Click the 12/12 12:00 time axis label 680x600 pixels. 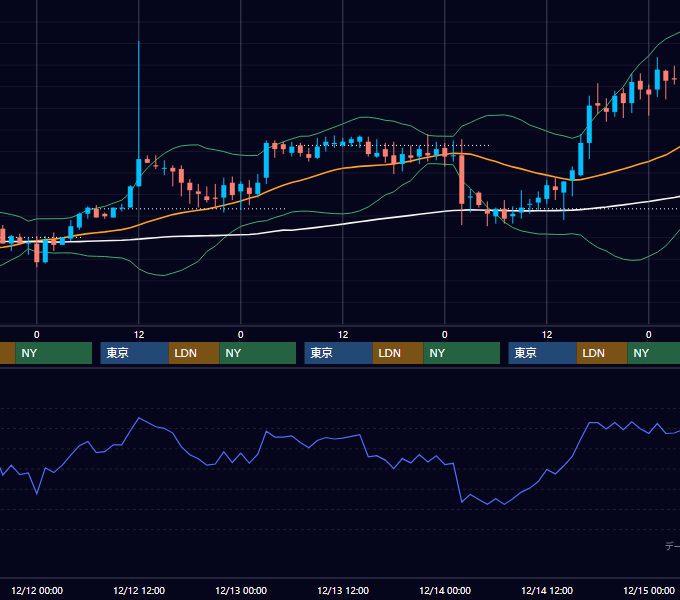[x=139, y=590]
